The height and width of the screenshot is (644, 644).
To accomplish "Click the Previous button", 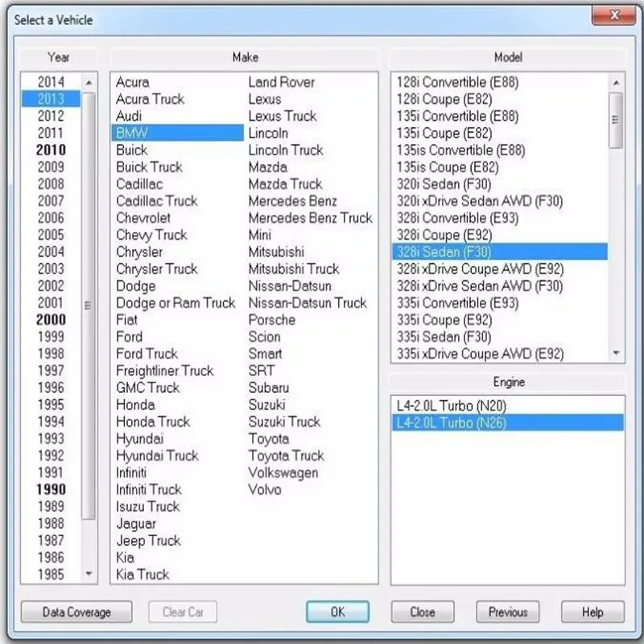I will (x=507, y=612).
